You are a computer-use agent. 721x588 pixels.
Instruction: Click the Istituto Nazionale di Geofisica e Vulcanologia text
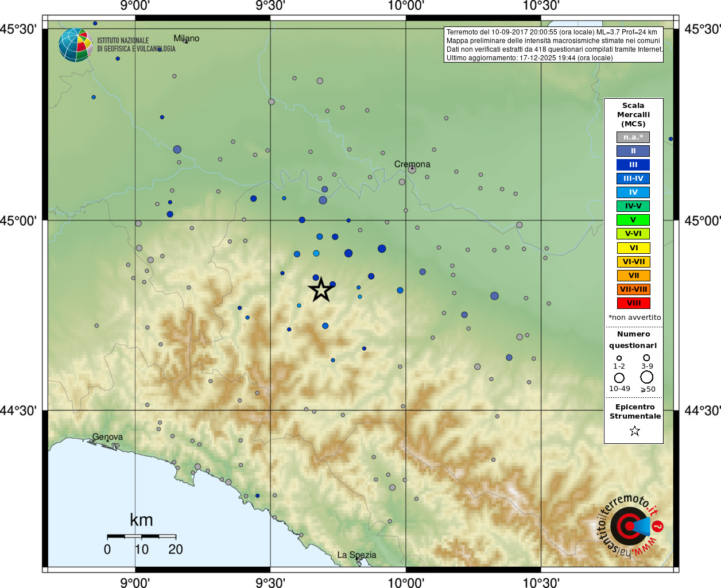(x=136, y=45)
